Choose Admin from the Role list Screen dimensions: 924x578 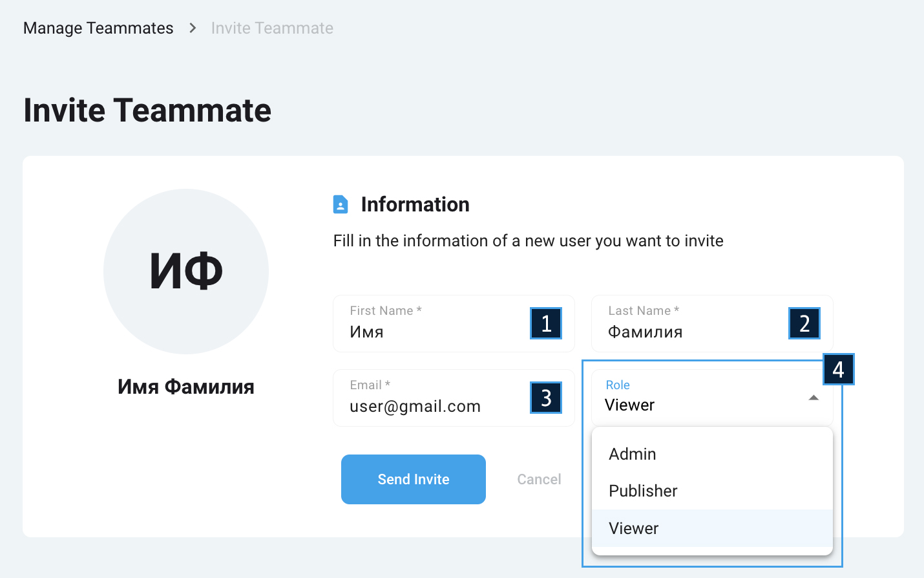tap(633, 454)
